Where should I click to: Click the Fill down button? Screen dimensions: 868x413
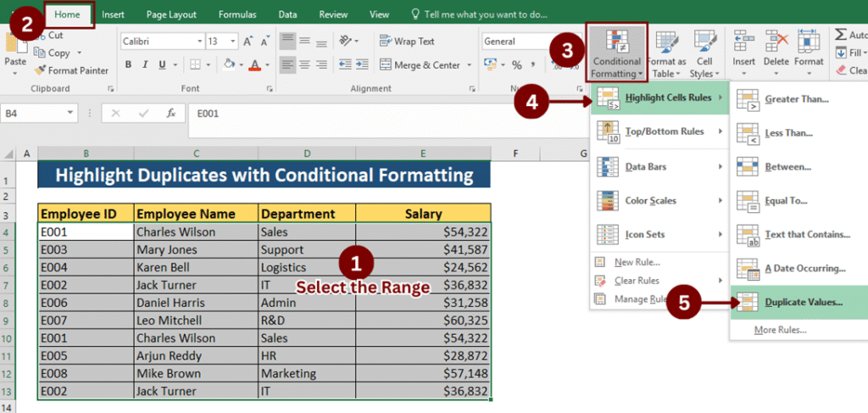(851, 53)
